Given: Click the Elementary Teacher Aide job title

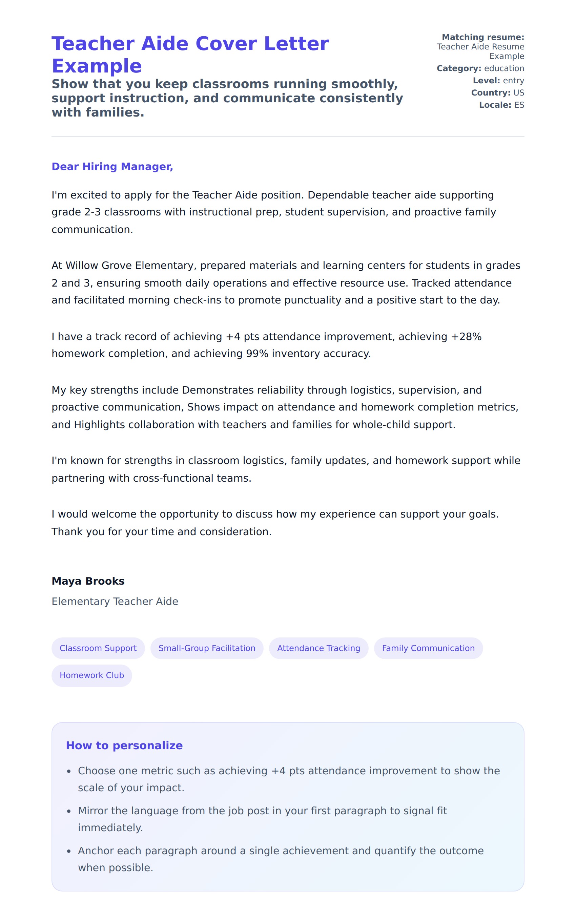Looking at the screenshot, I should 115,601.
